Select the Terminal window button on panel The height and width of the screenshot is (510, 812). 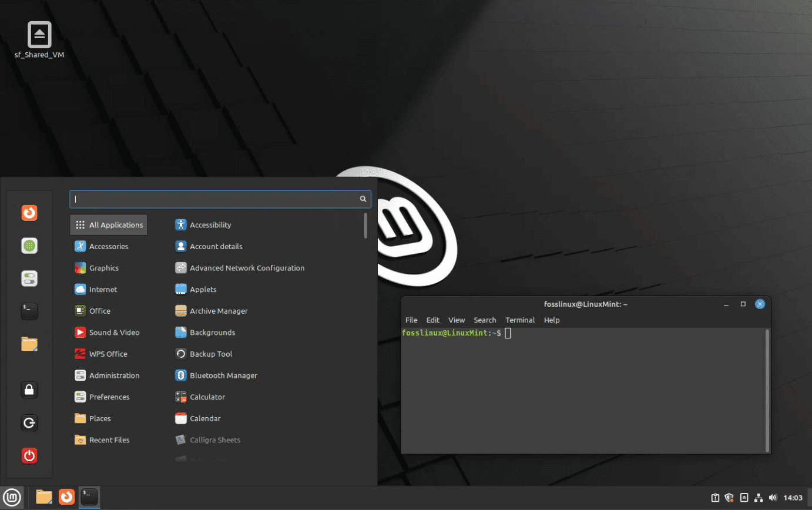click(89, 497)
